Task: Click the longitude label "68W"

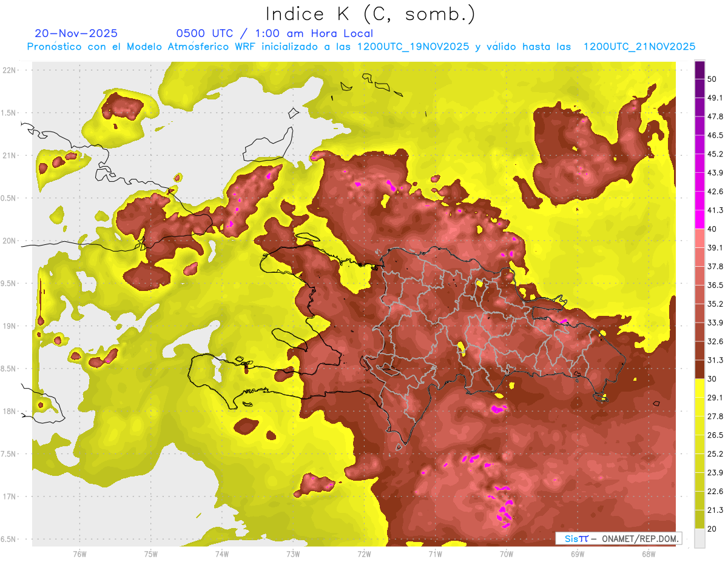Action: click(x=649, y=554)
